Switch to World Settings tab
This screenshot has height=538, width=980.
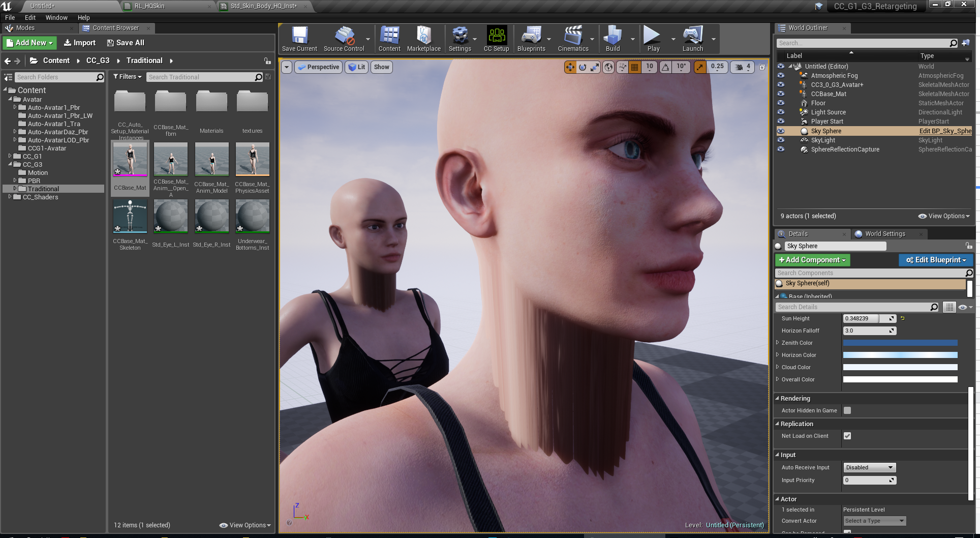pos(885,234)
